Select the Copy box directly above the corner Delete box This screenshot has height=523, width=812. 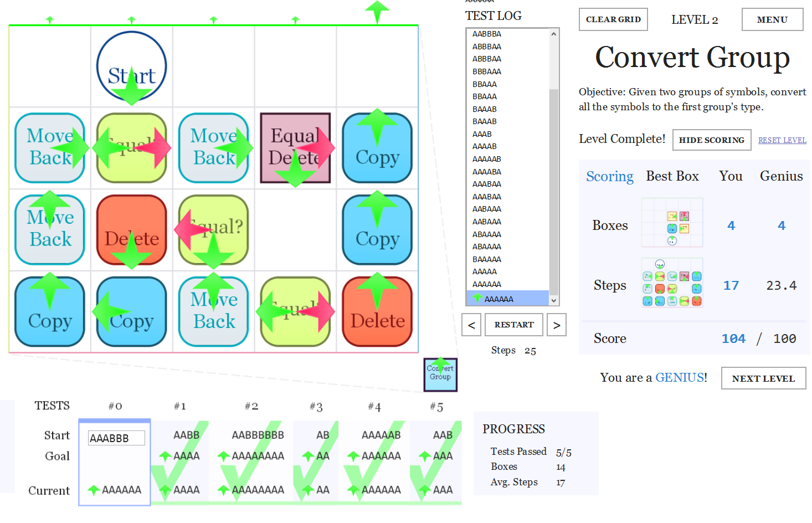pos(377,230)
